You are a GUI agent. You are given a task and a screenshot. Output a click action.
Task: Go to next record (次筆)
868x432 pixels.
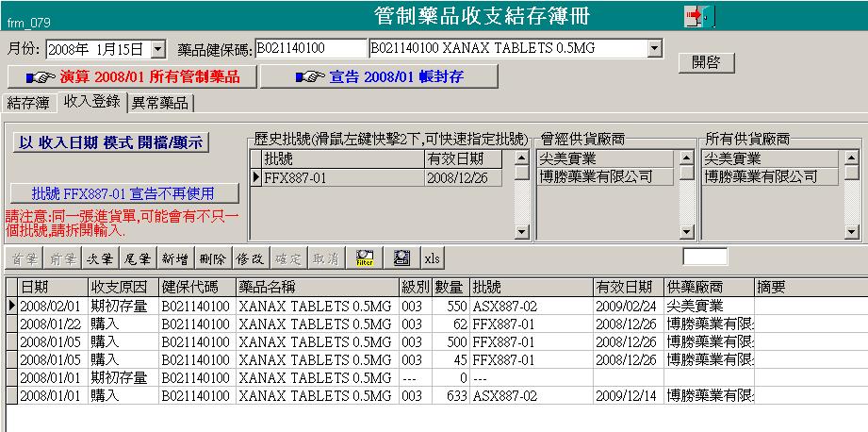pyautogui.click(x=100, y=258)
